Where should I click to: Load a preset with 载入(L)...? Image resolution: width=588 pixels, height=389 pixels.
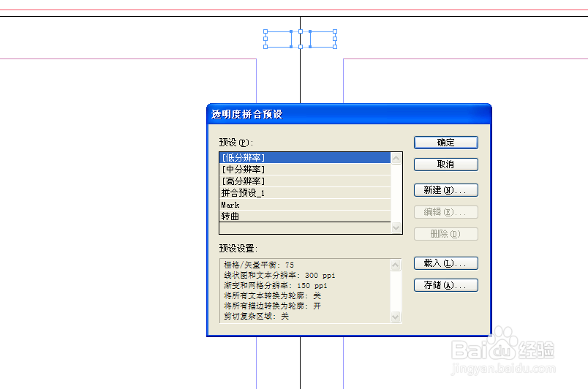[446, 263]
